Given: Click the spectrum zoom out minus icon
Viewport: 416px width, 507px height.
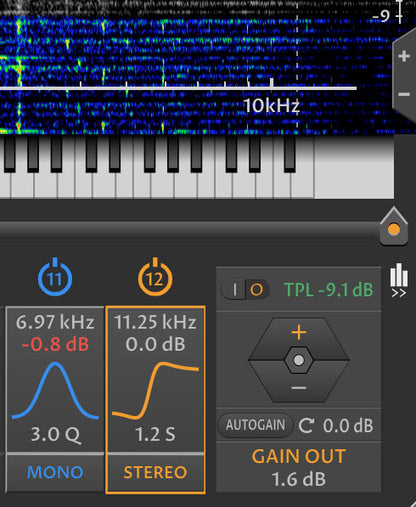Looking at the screenshot, I should pyautogui.click(x=404, y=94).
